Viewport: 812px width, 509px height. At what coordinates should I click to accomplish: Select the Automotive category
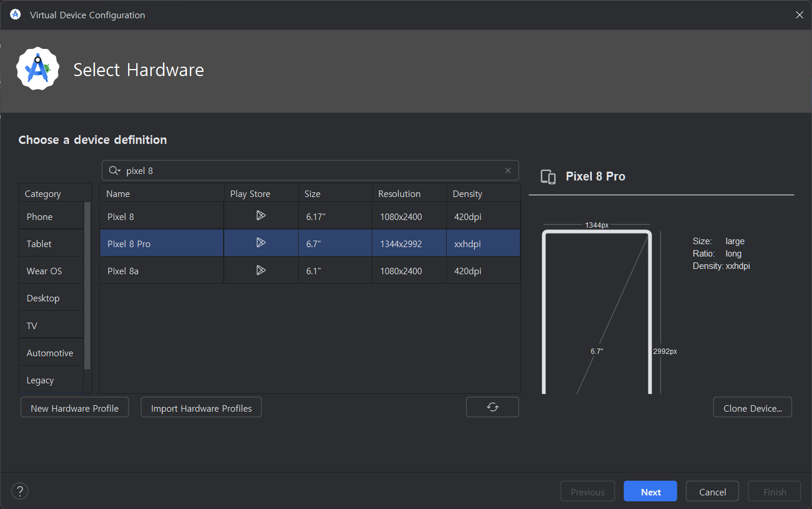(x=51, y=353)
